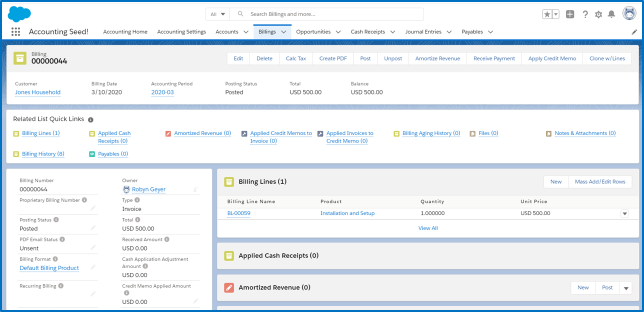Click the Receive Payment button
Screen dimensions: 644x312
pos(494,58)
